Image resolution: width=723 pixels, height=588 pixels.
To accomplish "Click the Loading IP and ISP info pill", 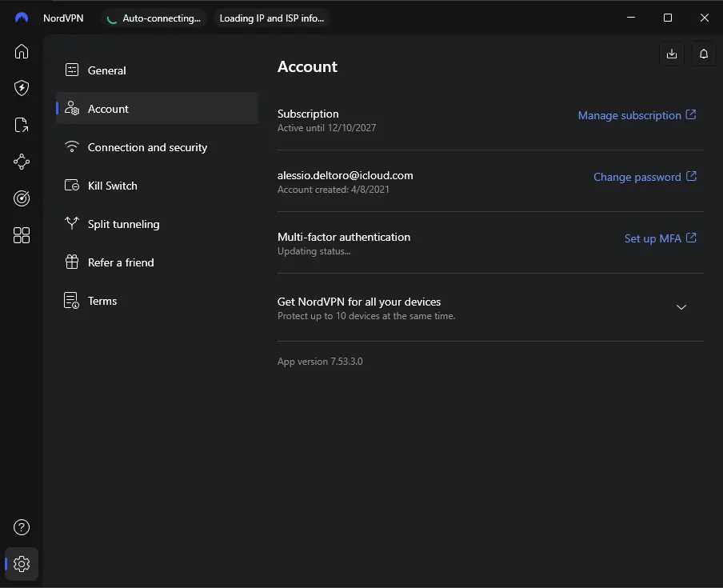I will click(272, 18).
